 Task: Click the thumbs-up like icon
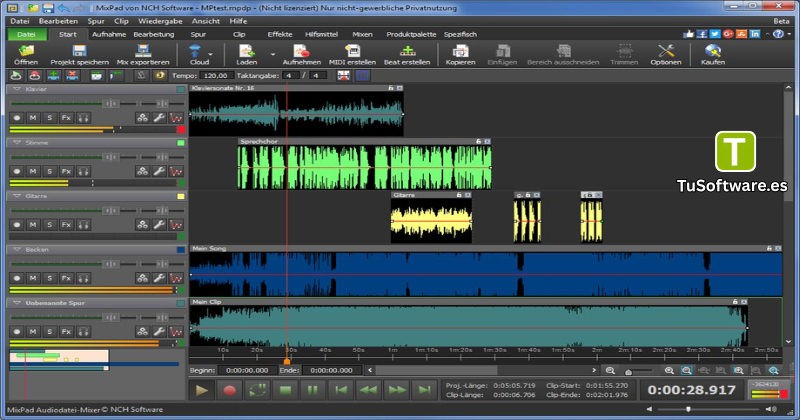[x=688, y=34]
